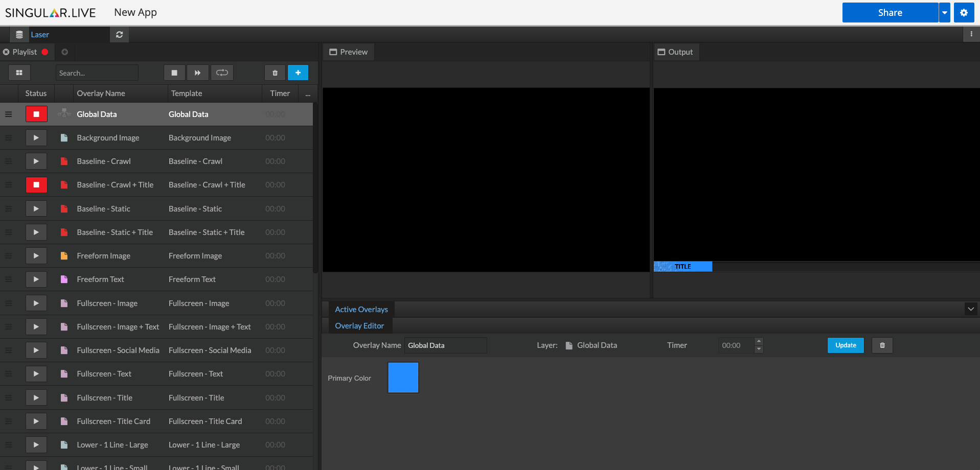Take the Global Data overlay off air

click(36, 114)
